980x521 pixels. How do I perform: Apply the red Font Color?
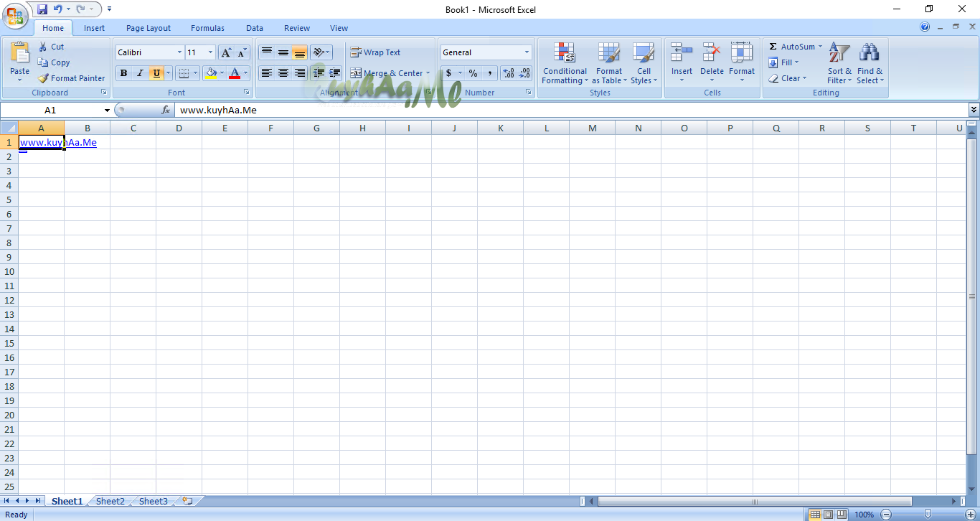(235, 73)
